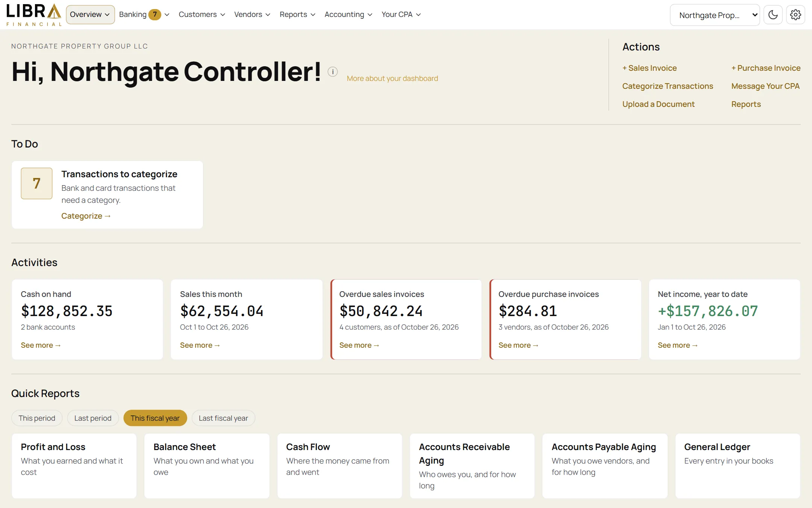812x508 pixels.
Task: Click the Libra Financial logo
Action: 34,15
